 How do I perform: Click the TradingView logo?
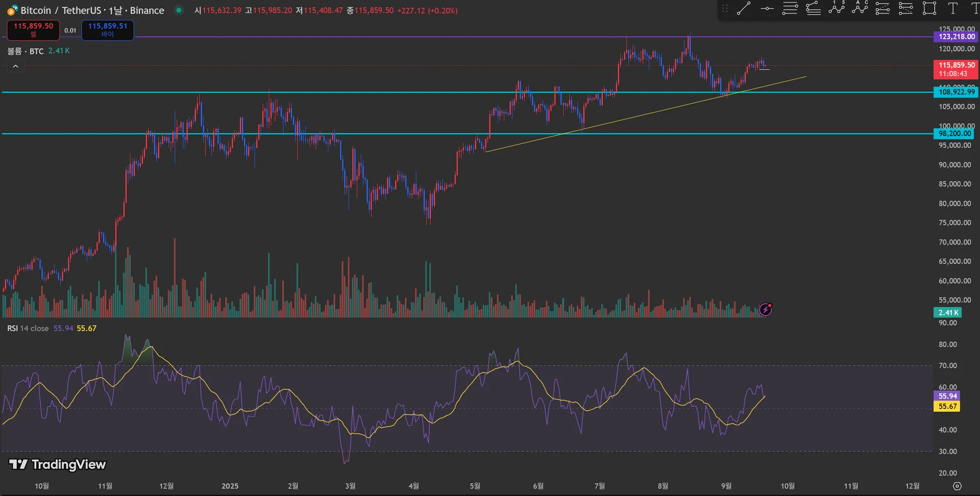click(58, 464)
